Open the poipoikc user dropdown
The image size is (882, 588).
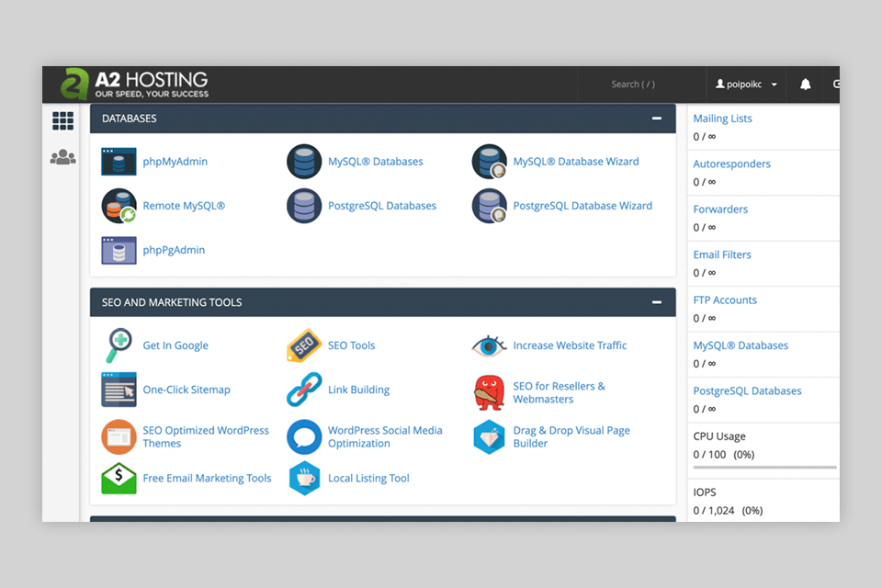[746, 85]
